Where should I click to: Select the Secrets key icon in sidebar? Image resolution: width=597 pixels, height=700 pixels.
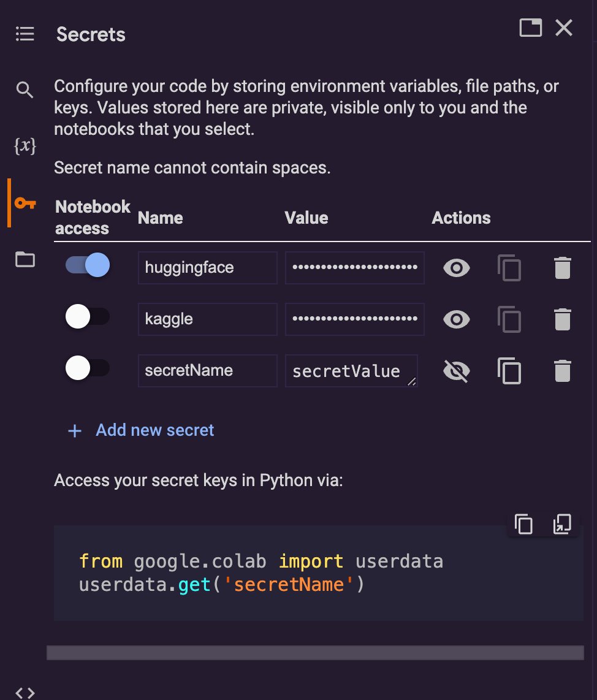[25, 202]
